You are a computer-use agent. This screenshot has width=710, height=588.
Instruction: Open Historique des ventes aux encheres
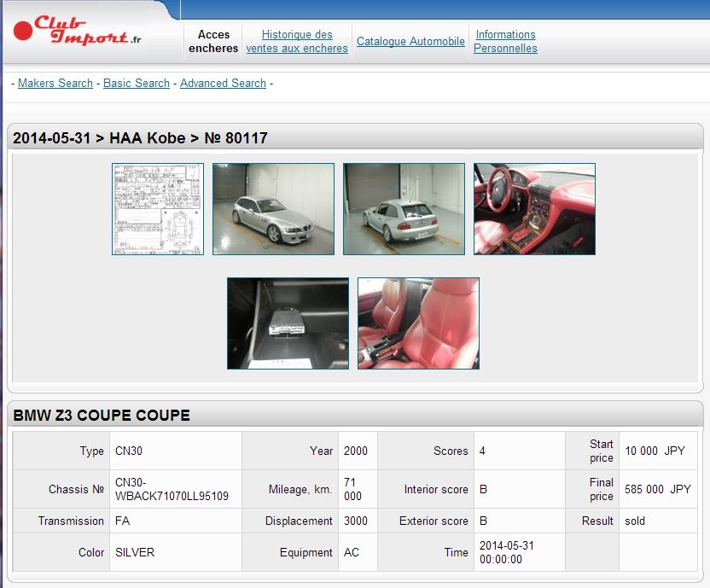[297, 41]
